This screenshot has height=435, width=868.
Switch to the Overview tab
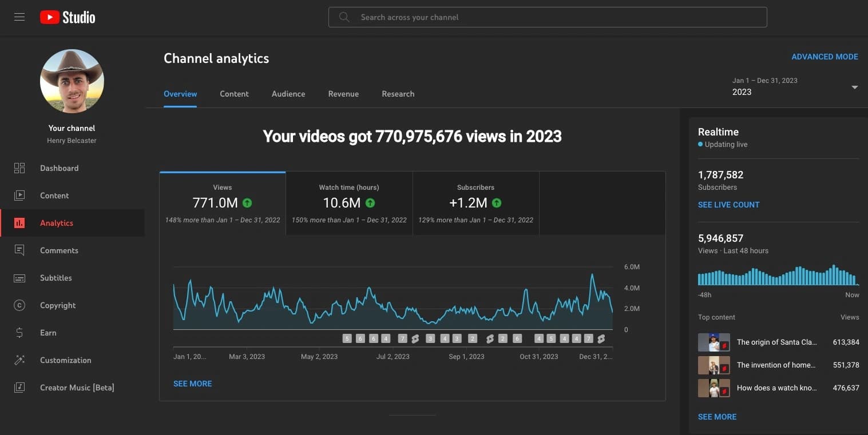pos(180,94)
